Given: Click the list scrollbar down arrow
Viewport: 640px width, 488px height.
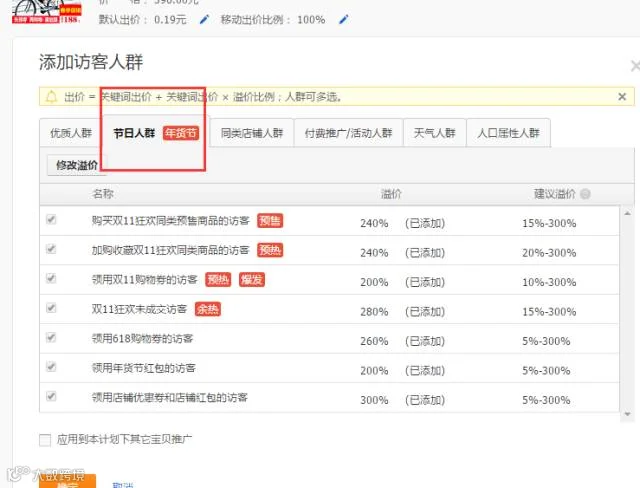Looking at the screenshot, I should point(627,414).
